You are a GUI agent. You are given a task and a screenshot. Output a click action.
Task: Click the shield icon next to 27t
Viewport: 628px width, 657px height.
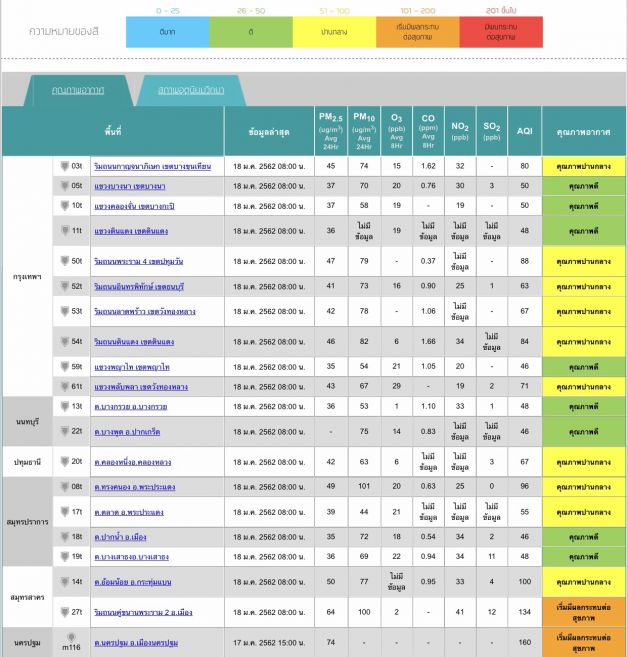coord(65,612)
